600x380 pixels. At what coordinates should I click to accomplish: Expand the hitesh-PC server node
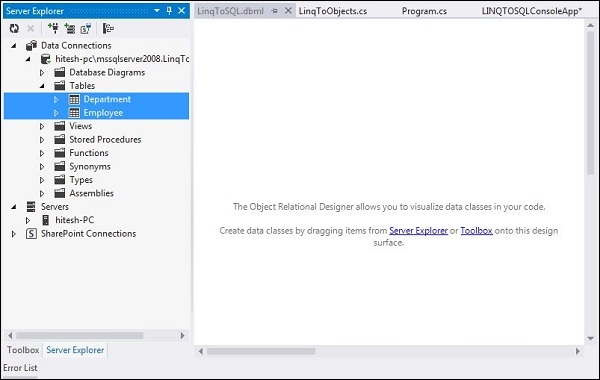click(28, 220)
